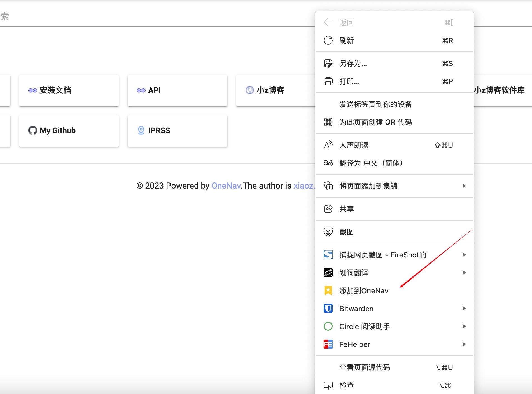Expand the Bitwarden submenu arrow
532x394 pixels.
click(x=464, y=308)
